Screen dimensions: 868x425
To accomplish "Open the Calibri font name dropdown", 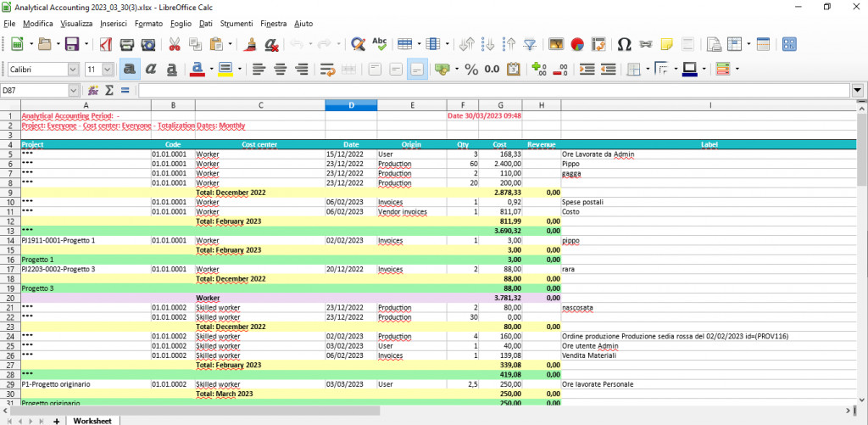I will [74, 69].
